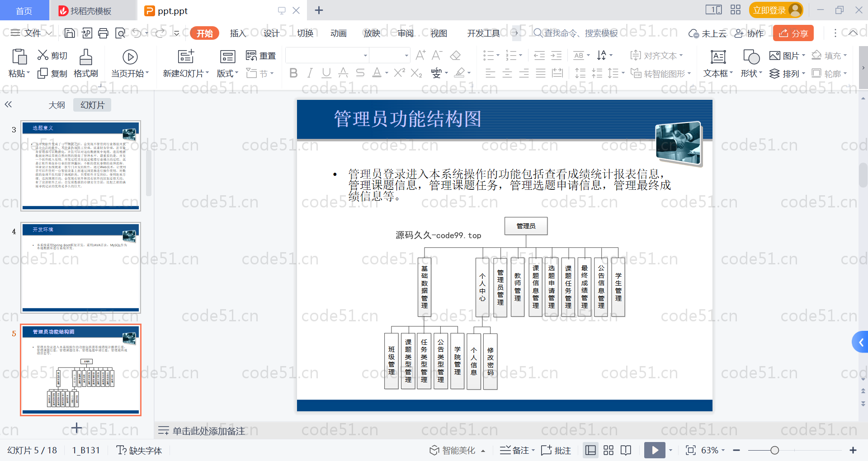
Task: Toggle subscript X₂ formatting
Action: click(x=416, y=73)
